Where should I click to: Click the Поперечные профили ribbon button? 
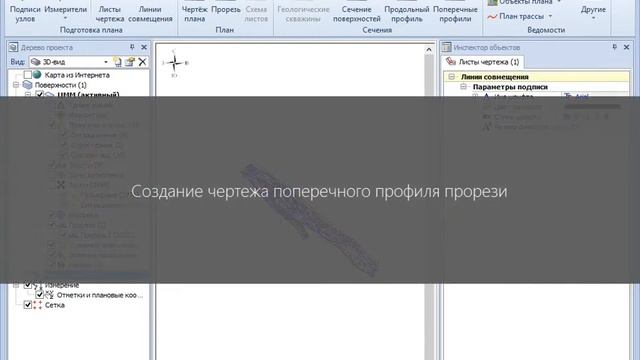pyautogui.click(x=455, y=13)
